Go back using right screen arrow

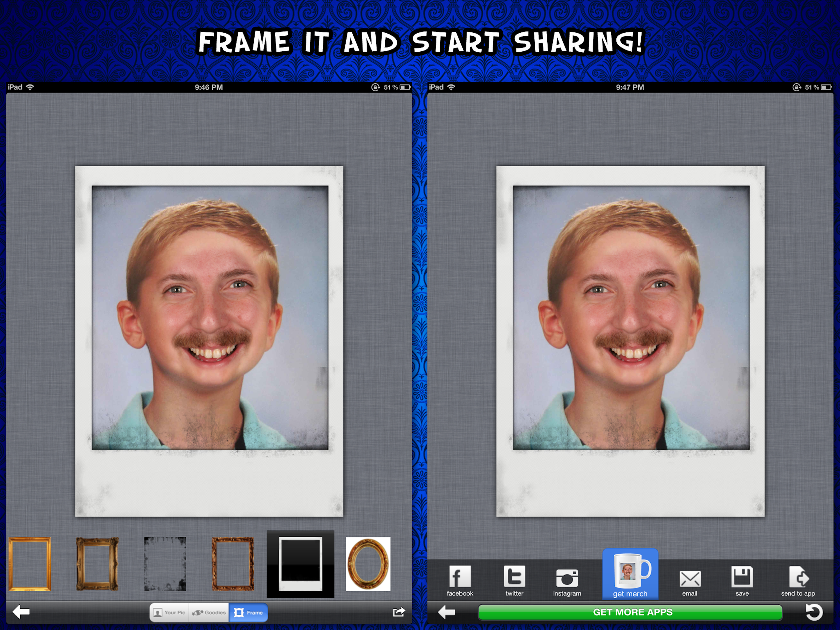tap(446, 612)
